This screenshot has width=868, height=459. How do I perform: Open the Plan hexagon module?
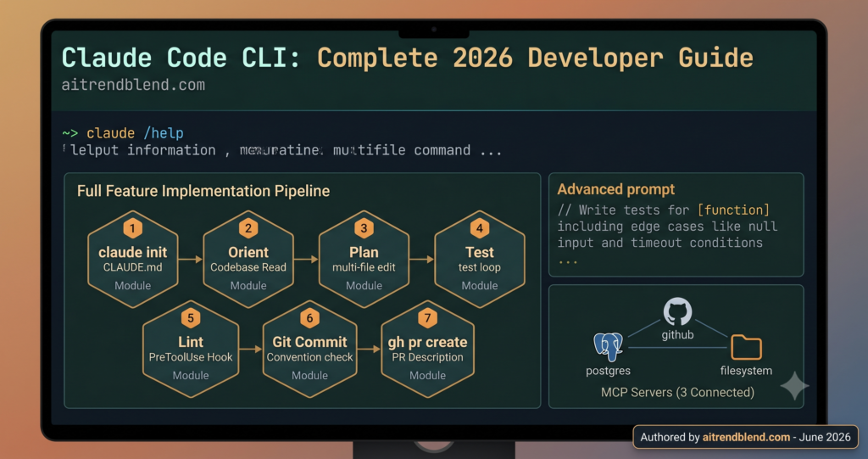[x=364, y=259]
